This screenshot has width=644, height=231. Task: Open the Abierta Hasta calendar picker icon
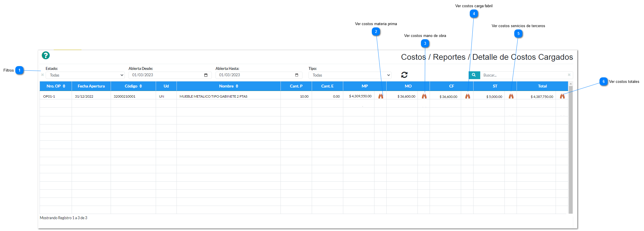[x=297, y=75]
